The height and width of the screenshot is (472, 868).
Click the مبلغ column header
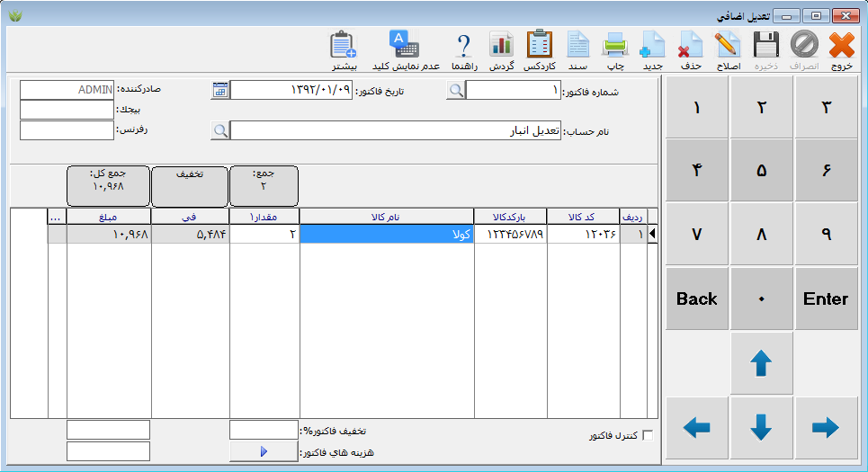(108, 216)
